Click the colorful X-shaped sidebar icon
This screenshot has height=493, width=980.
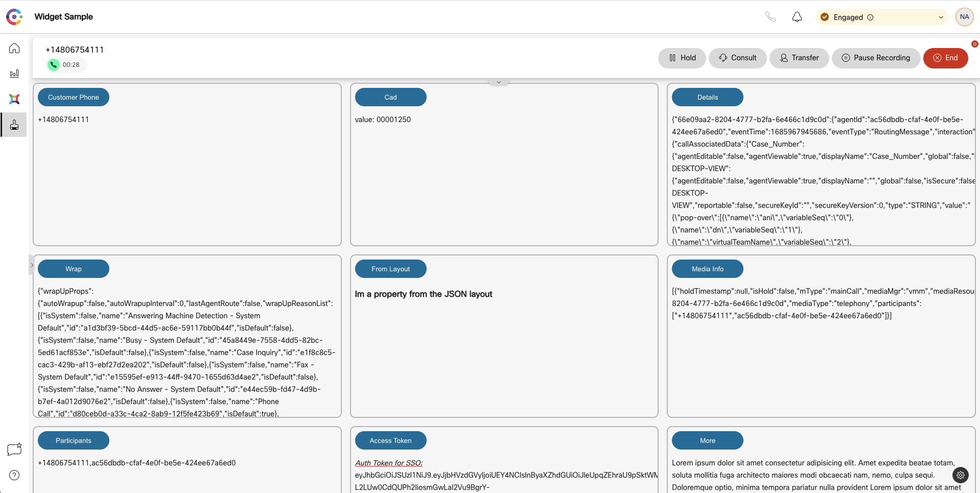click(x=14, y=99)
